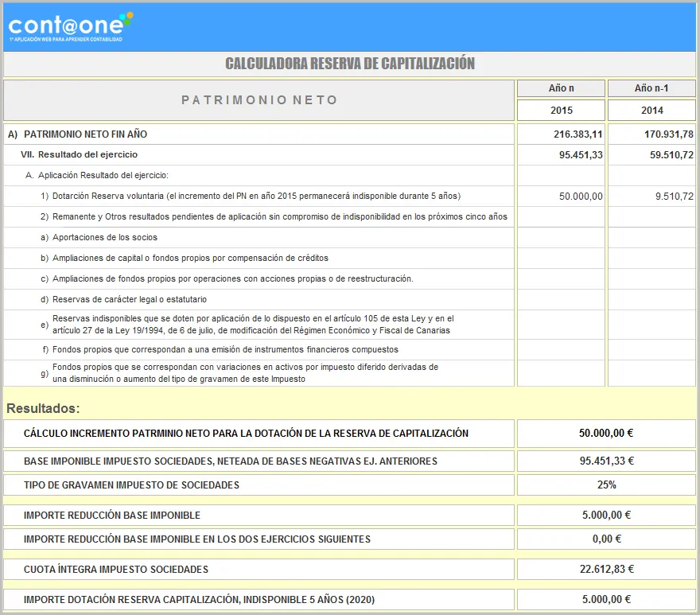The image size is (700, 615).
Task: Click 2014 cell for Aportaciones de los socios
Action: [x=651, y=237]
